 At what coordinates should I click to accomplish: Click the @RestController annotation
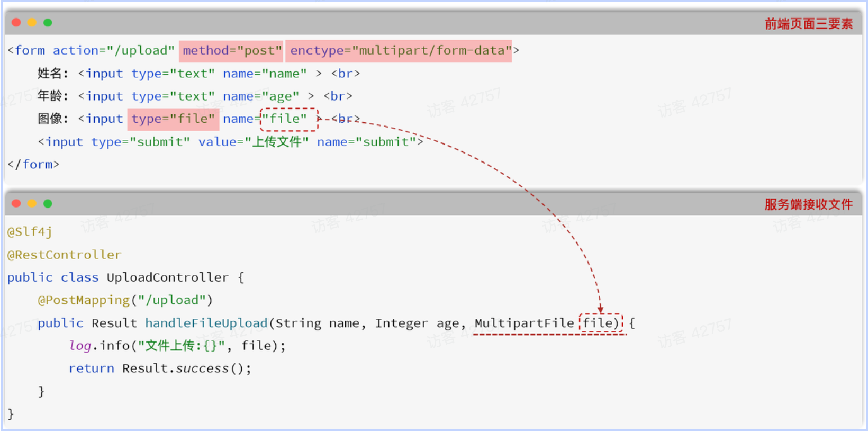(x=64, y=255)
